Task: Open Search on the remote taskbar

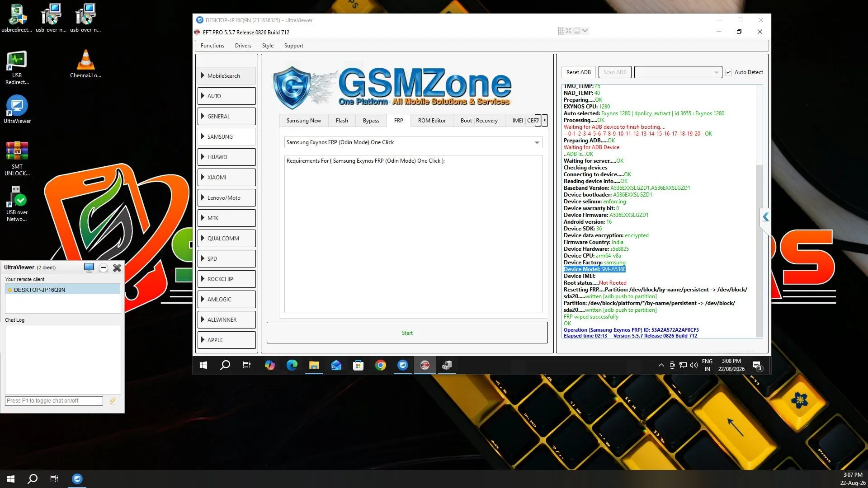Action: coord(225,365)
